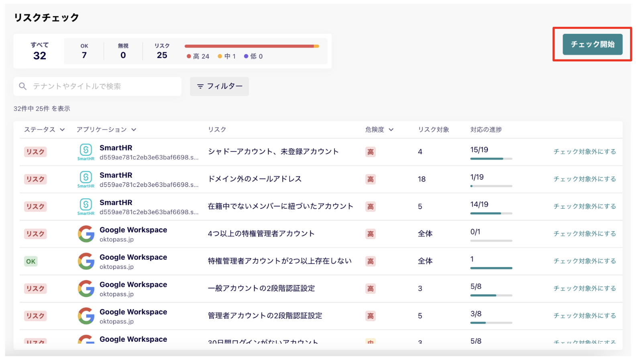Click the 32件中 25件 を表示 count text
The image size is (644, 361).
[42, 109]
